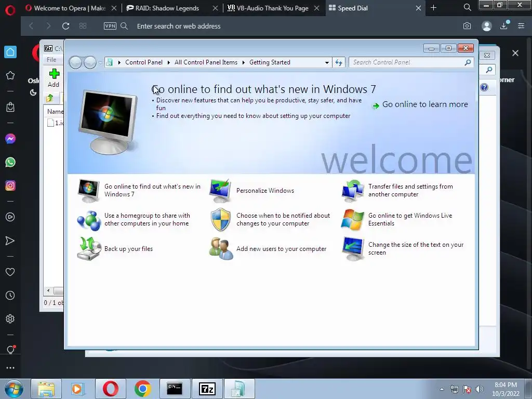Click the help question mark icon
Viewport: 532px width, 399px height.
point(484,87)
